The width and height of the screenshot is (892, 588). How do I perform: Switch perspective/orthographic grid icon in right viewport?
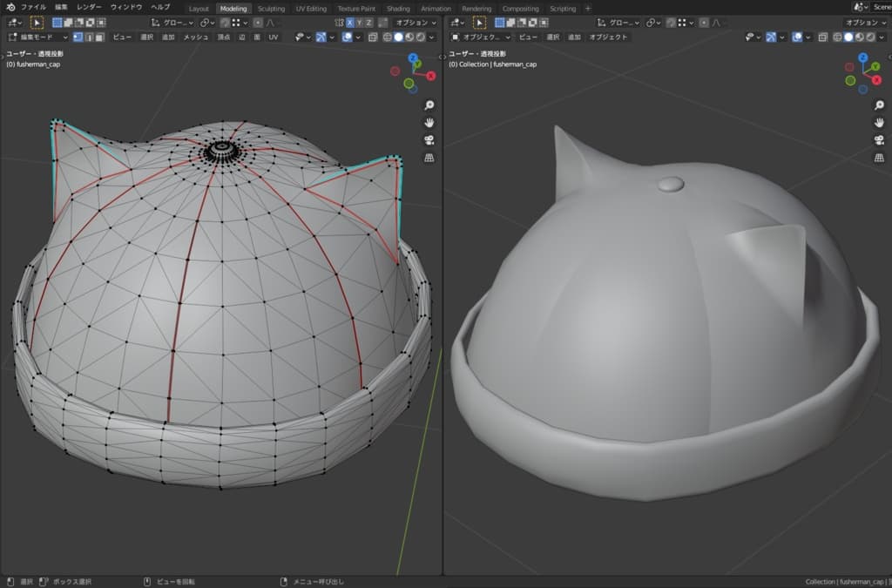879,158
